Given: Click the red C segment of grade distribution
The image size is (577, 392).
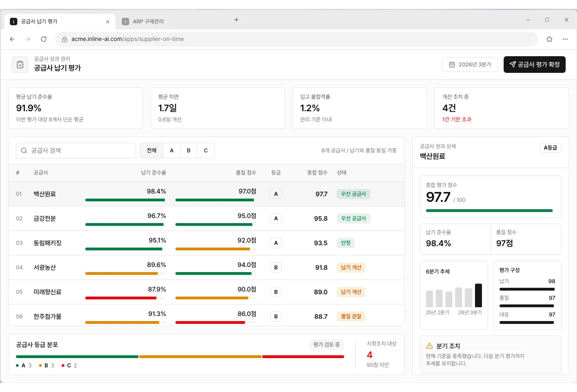Looking at the screenshot, I should (x=303, y=357).
